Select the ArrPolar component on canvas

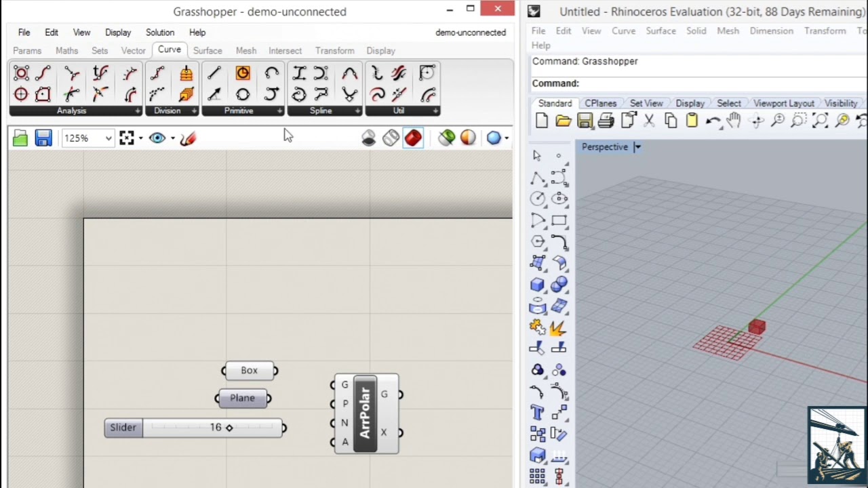[x=366, y=413]
